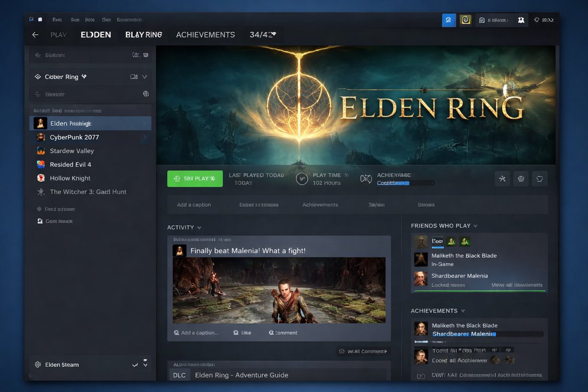This screenshot has height=392, width=588.
Task: Click Add a caption under the screenshot
Action: (196, 333)
